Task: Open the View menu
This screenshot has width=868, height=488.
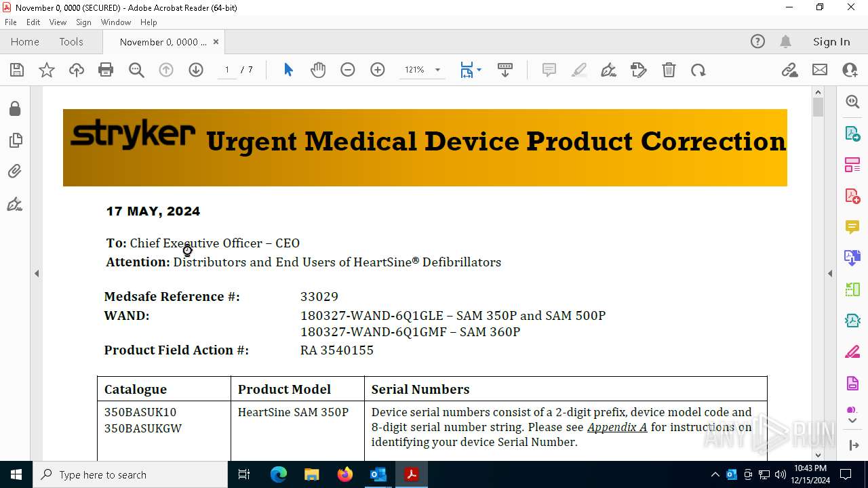Action: (58, 22)
